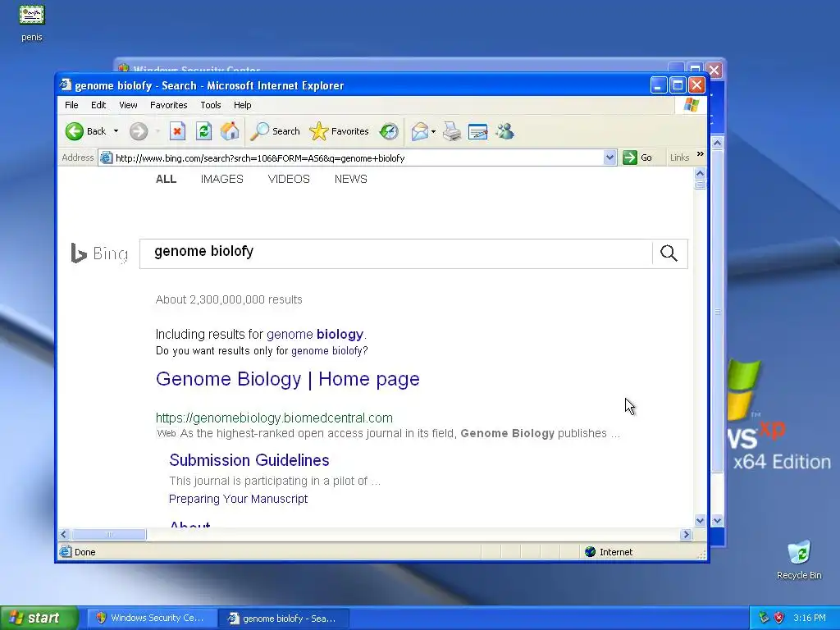Click the IE window title icon

point(66,84)
